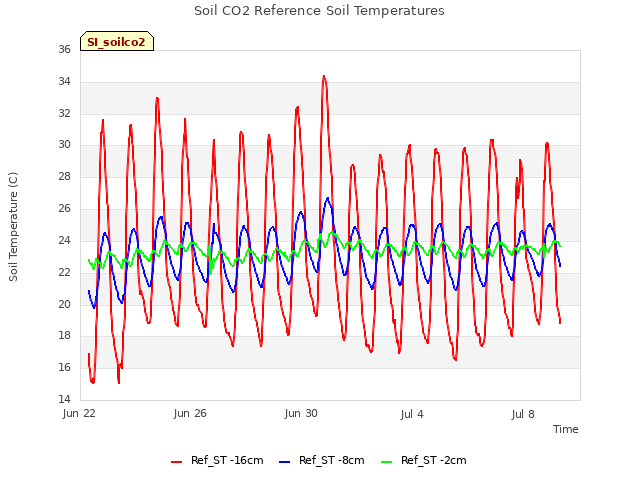Click the 20 y-axis tick label
640x480 pixels.
(64, 304)
